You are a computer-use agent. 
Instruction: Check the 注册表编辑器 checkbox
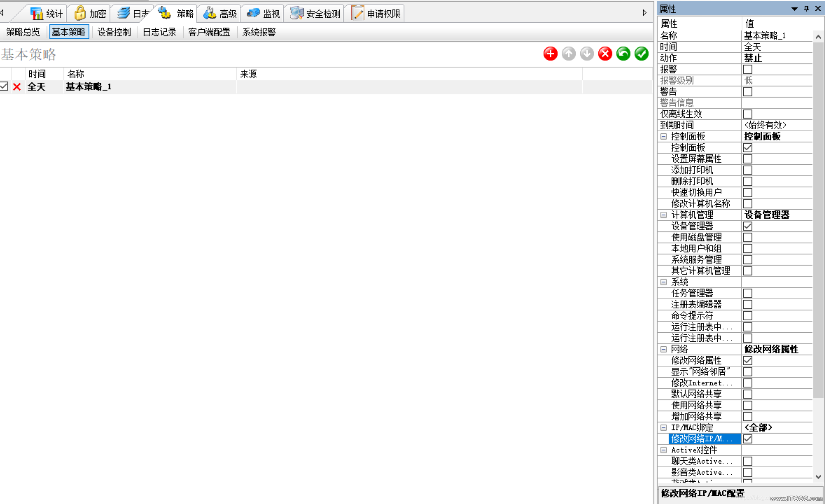pos(747,304)
